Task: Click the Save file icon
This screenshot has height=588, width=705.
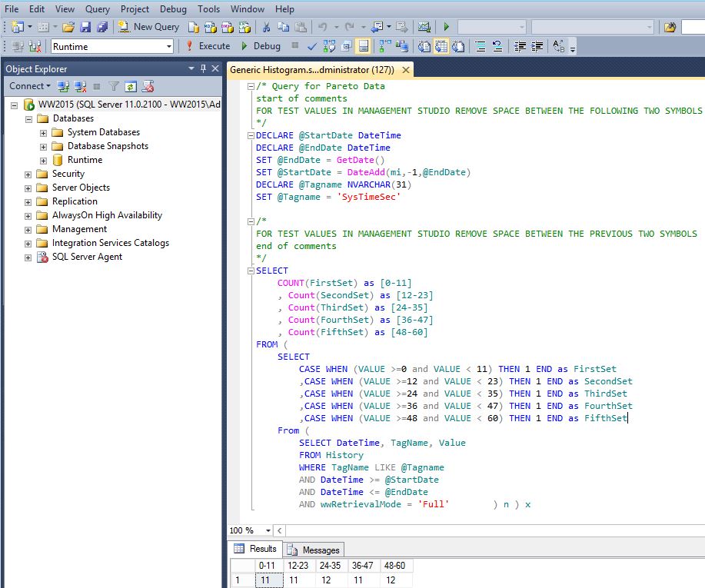Action: 85,27
